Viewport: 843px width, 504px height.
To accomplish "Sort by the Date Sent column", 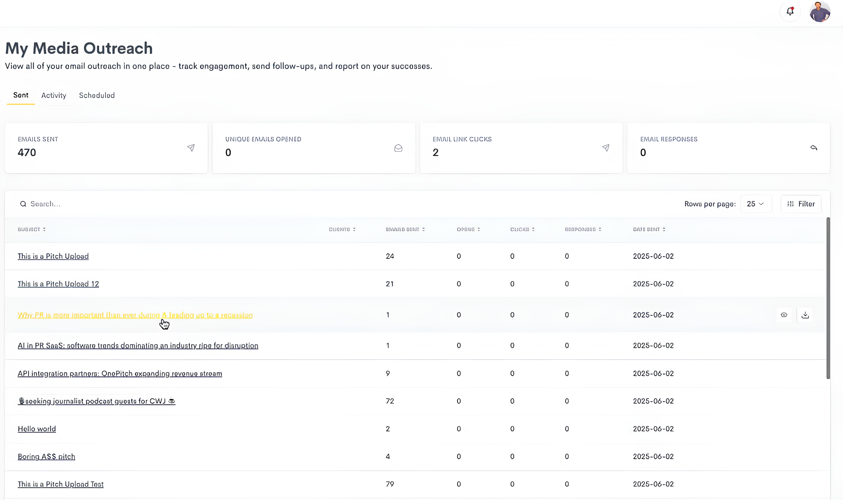I will [649, 229].
